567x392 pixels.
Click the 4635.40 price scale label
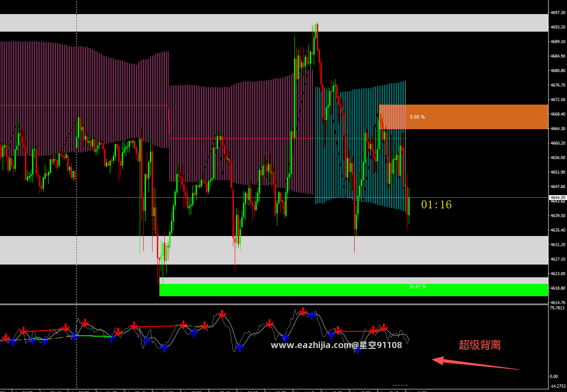coord(557,230)
